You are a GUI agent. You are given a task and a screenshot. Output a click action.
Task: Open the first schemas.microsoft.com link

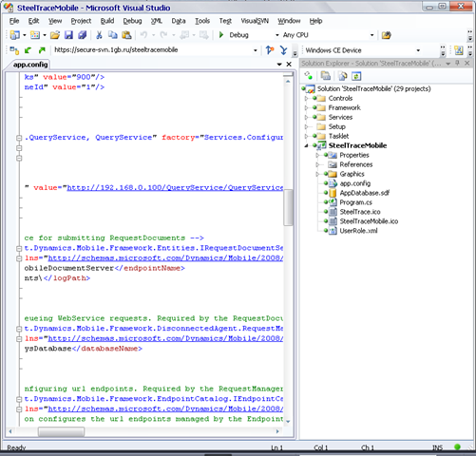(x=165, y=258)
